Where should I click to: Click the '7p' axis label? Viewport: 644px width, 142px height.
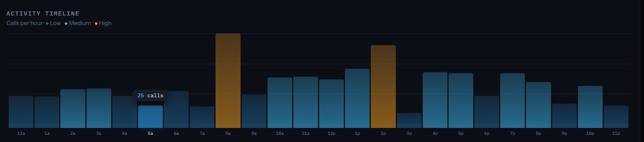point(513,133)
